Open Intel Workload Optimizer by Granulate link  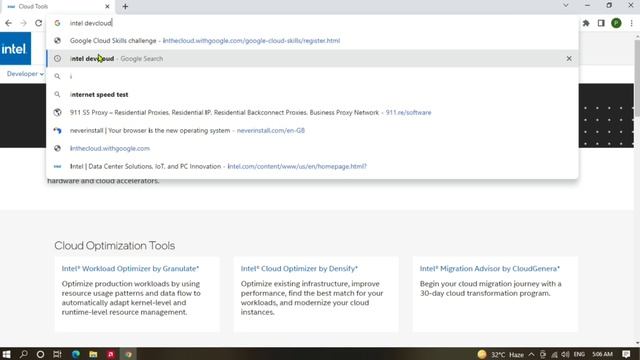pyautogui.click(x=130, y=269)
